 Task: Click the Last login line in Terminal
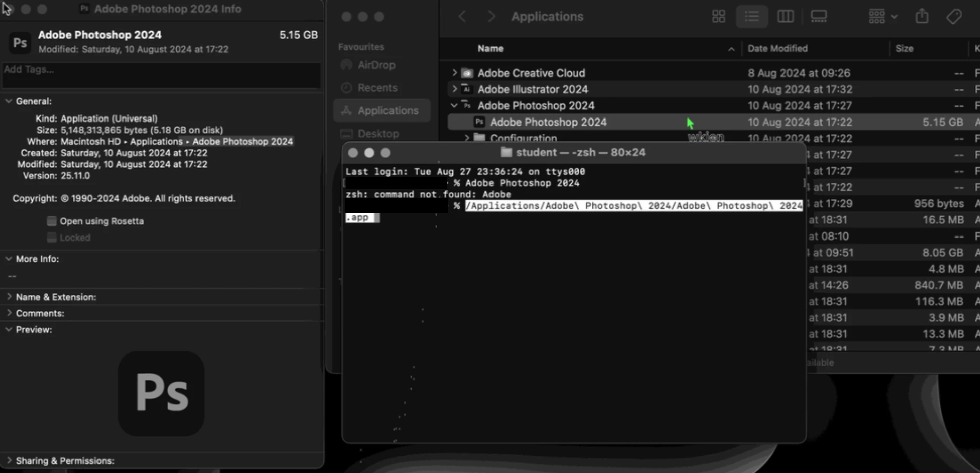point(465,172)
